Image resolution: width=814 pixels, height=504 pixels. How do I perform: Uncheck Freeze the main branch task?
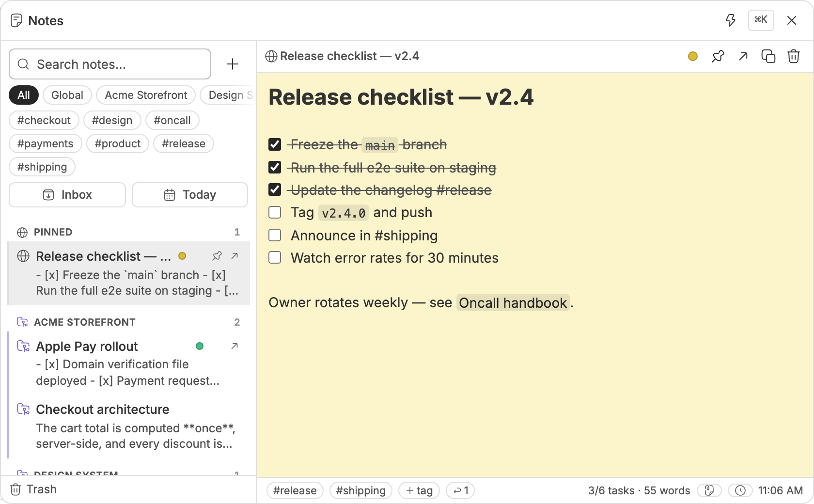275,144
